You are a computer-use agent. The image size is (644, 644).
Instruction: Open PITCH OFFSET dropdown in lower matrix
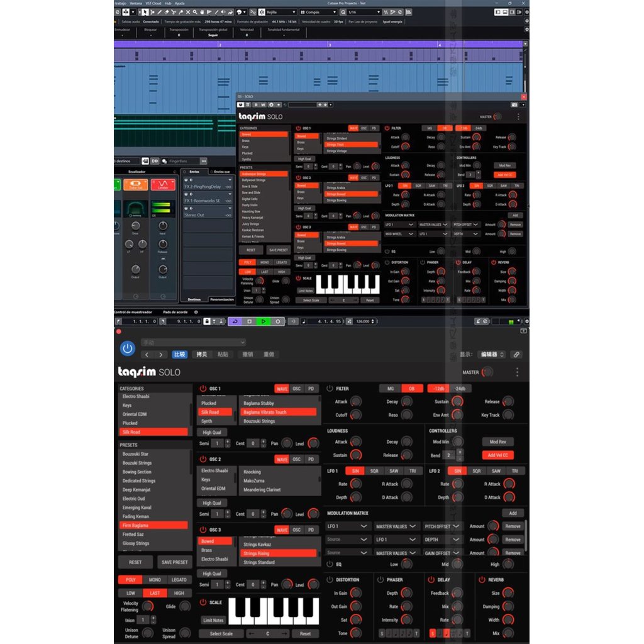[x=441, y=526]
